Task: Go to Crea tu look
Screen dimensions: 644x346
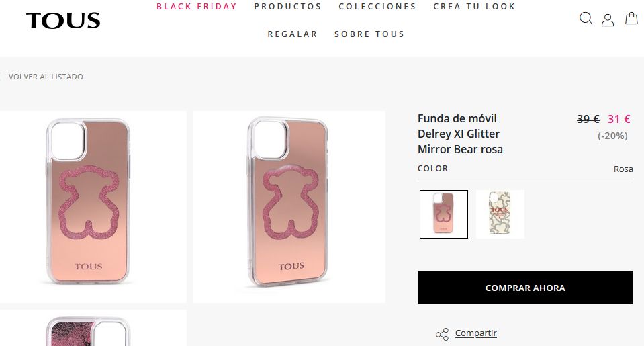Action: [474, 7]
